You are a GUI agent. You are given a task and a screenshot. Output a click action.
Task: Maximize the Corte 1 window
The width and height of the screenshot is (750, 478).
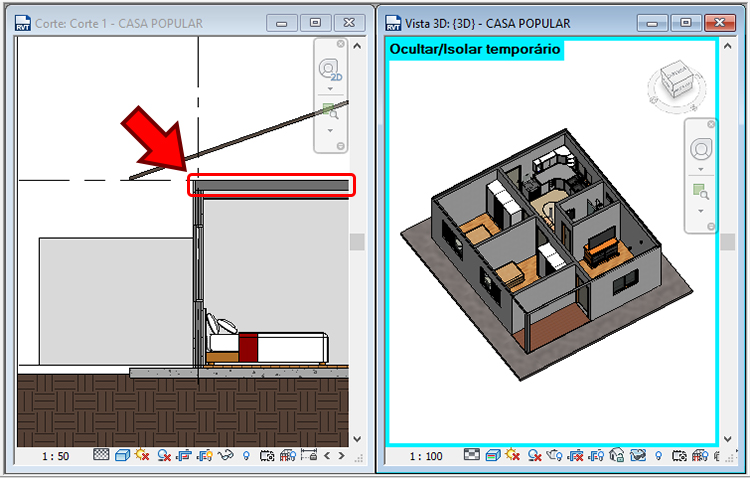pyautogui.click(x=315, y=22)
